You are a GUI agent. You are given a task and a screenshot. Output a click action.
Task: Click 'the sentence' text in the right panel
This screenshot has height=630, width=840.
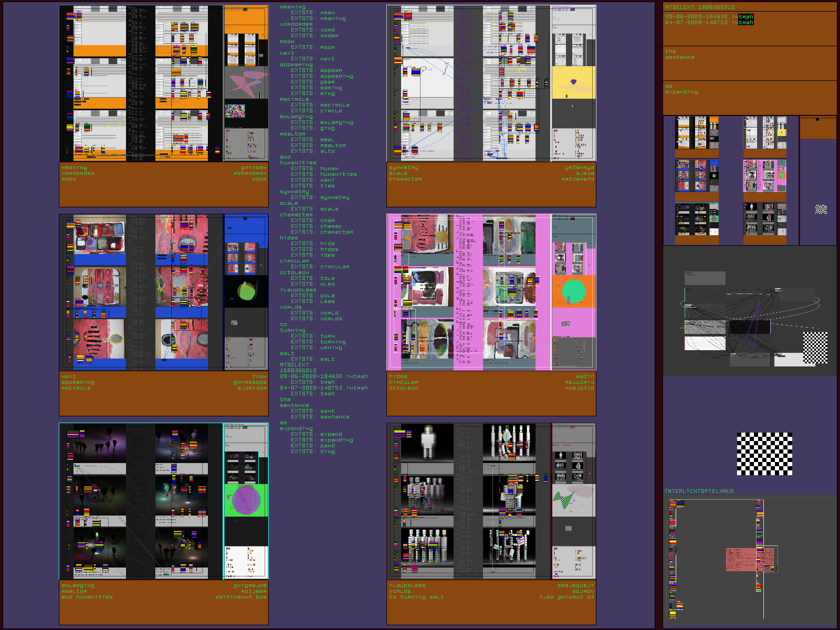[x=679, y=55]
